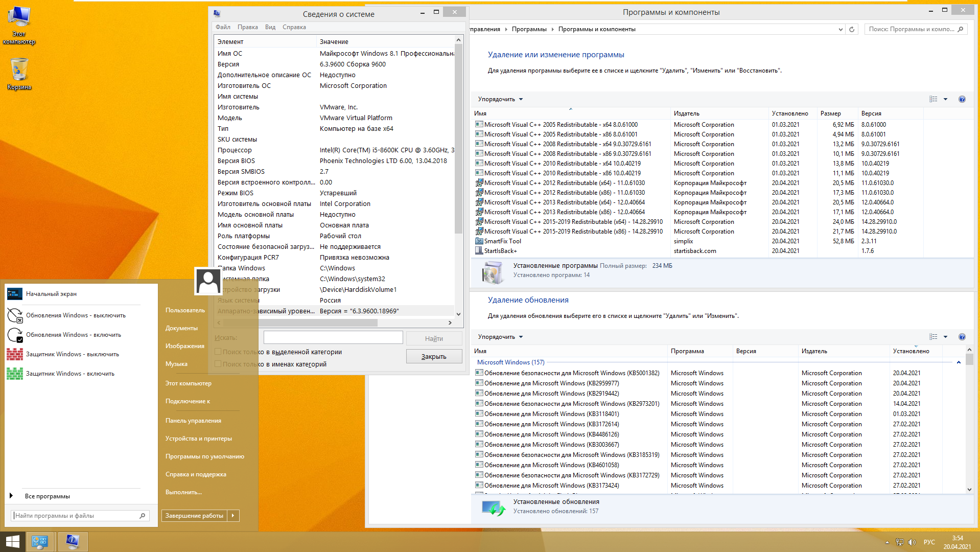The height and width of the screenshot is (552, 980).
Task: Check Поиск только в именах категорий option
Action: coord(218,364)
